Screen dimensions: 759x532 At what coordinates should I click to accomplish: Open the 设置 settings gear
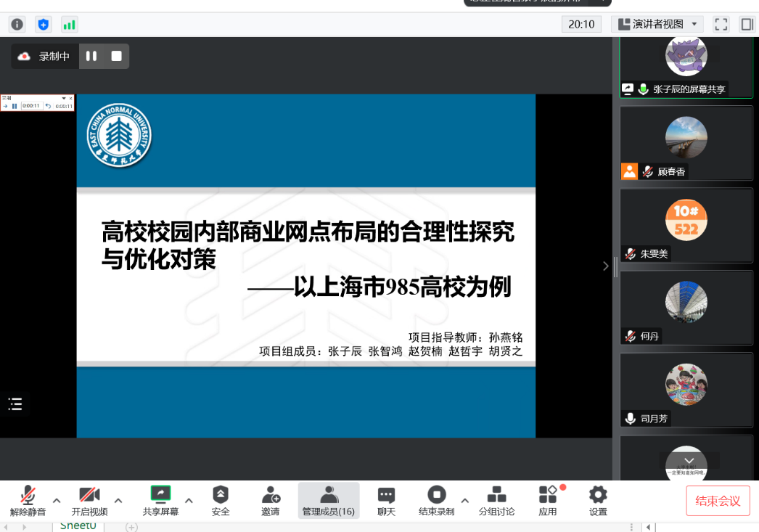(598, 500)
